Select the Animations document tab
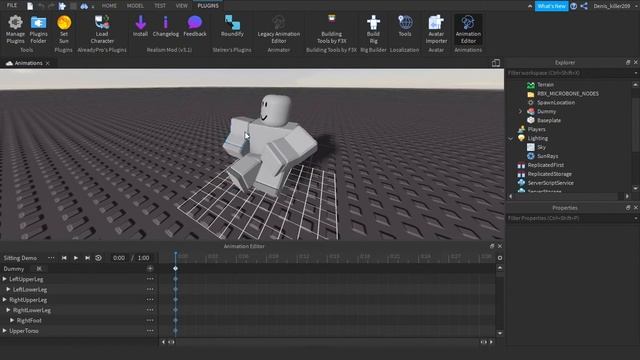The height and width of the screenshot is (360, 640). coord(28,63)
